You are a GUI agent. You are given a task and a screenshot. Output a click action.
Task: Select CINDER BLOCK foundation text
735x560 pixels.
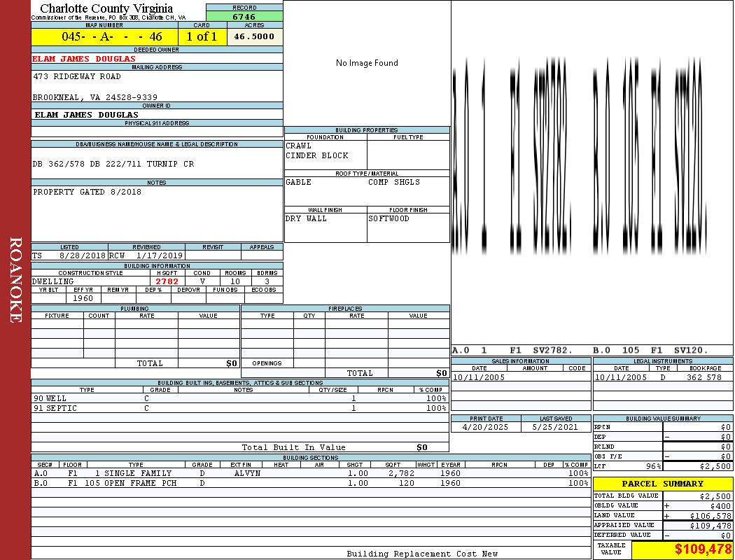[x=317, y=155]
